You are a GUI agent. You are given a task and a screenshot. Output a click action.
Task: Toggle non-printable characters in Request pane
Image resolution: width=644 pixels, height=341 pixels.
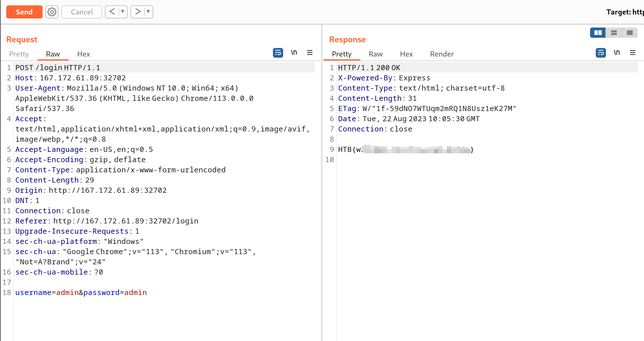point(294,53)
